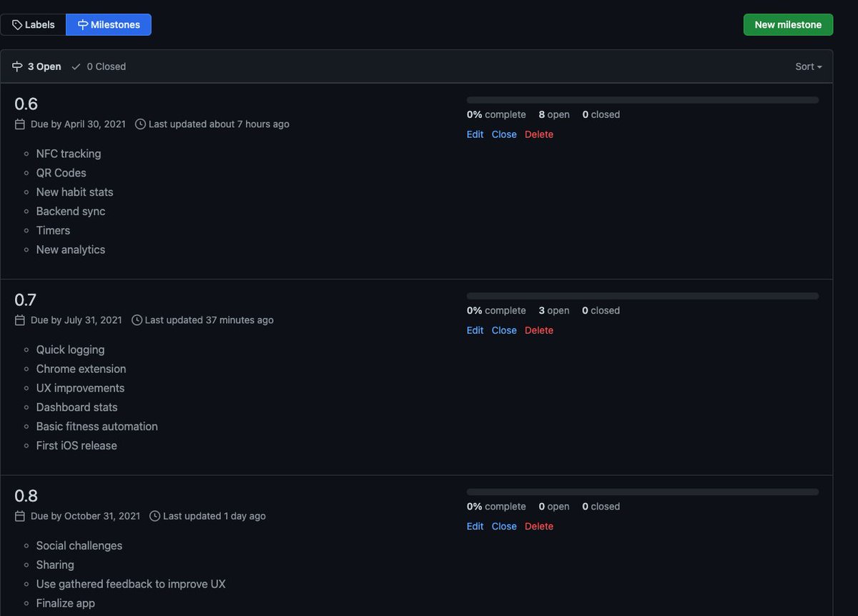Image resolution: width=858 pixels, height=616 pixels.
Task: Click the checkmark icon next to 0 Closed
Action: click(77, 66)
